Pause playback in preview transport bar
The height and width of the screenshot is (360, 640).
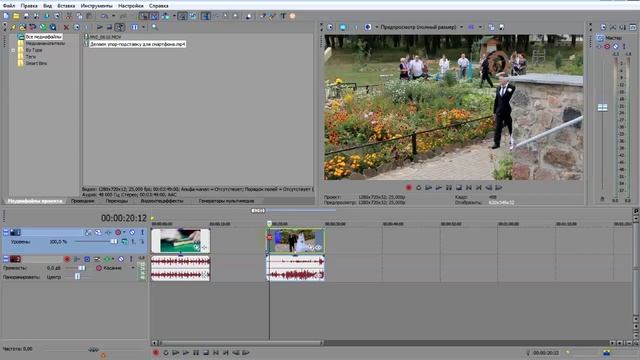tap(449, 188)
